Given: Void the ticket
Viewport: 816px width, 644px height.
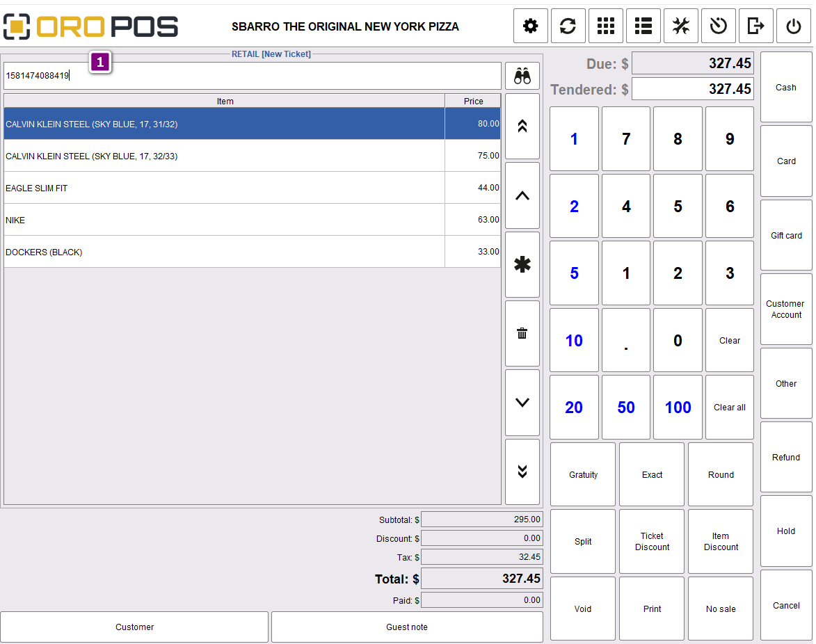Looking at the screenshot, I should pos(583,609).
